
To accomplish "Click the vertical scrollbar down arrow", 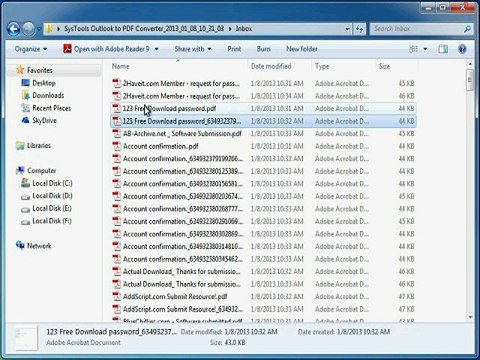I will (x=470, y=317).
